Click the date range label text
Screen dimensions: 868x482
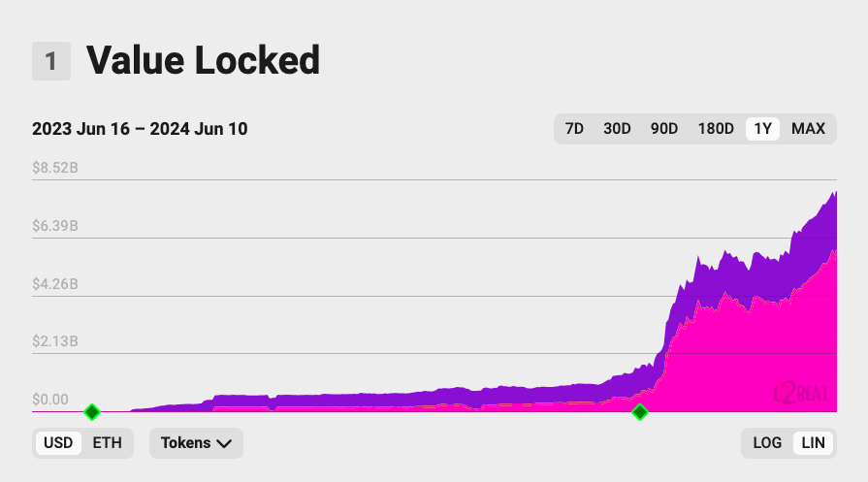click(140, 129)
